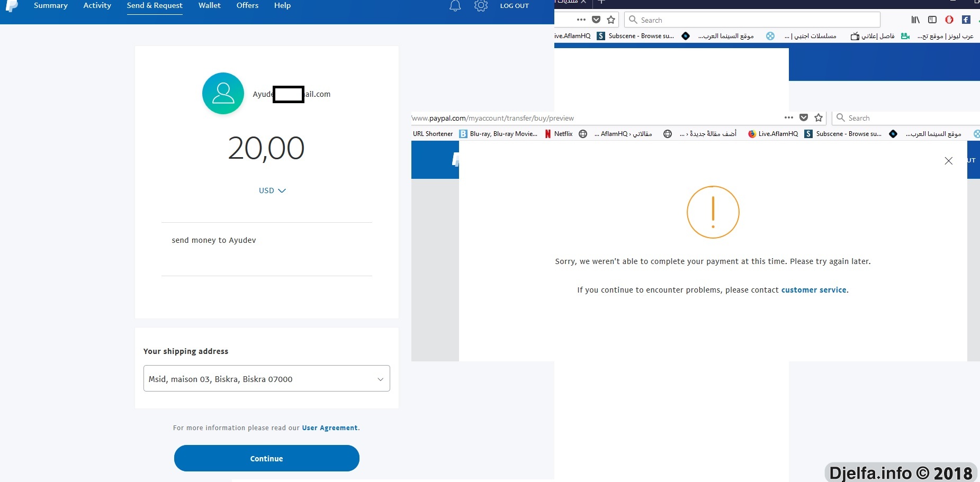Click the 'send money to Ayudev' note field

(x=267, y=249)
